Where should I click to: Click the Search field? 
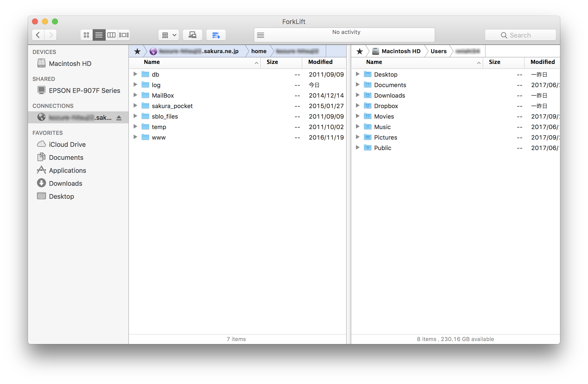[x=520, y=35]
